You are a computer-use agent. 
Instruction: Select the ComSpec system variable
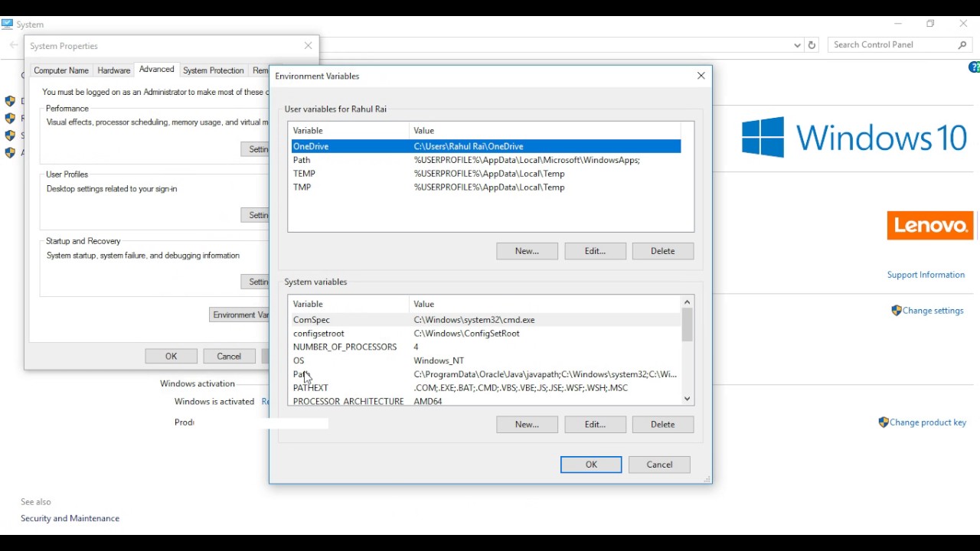(485, 320)
